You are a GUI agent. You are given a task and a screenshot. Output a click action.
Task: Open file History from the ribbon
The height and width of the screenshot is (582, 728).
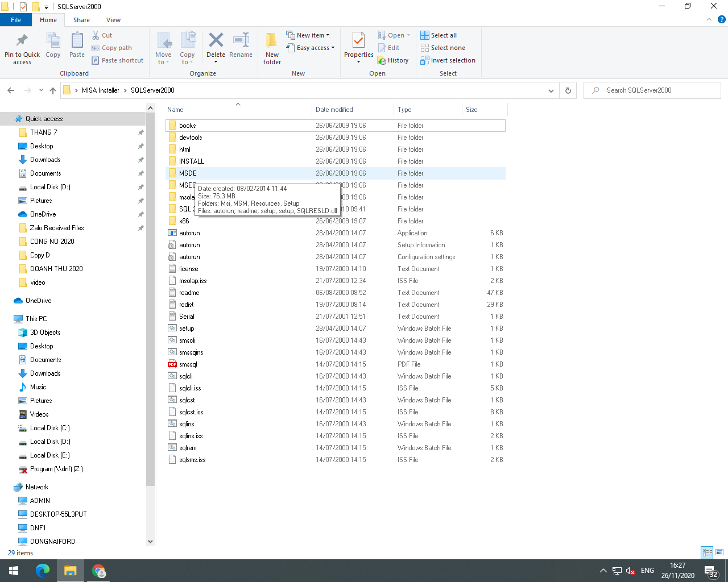393,60
